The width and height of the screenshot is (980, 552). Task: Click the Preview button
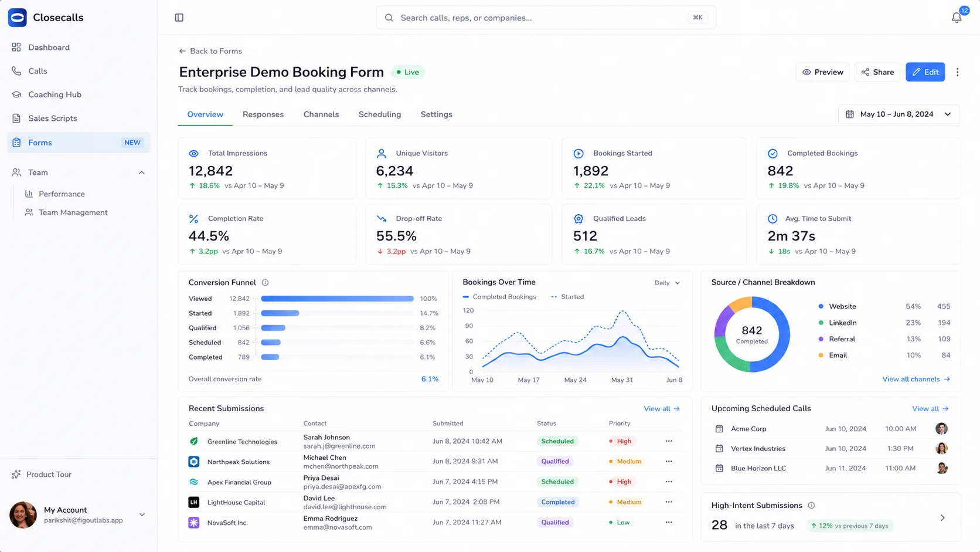[x=823, y=72]
